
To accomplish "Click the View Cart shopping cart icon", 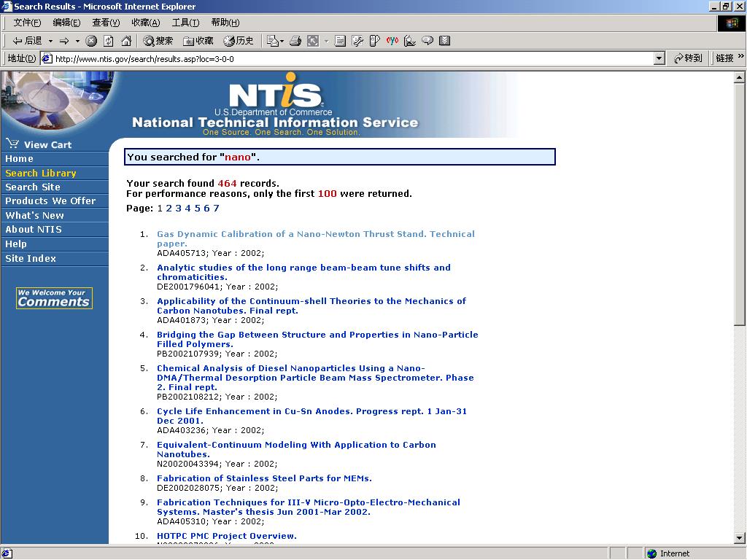I will pyautogui.click(x=13, y=144).
